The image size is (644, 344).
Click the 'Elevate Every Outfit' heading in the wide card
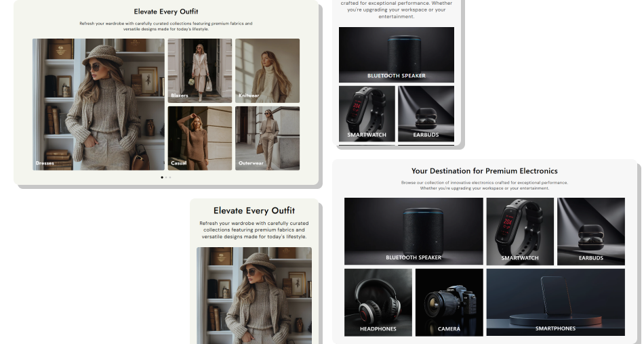point(166,12)
